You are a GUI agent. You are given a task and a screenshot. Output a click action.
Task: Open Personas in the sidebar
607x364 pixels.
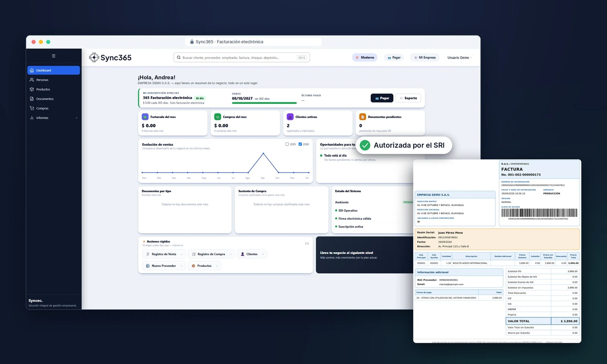tap(53, 80)
